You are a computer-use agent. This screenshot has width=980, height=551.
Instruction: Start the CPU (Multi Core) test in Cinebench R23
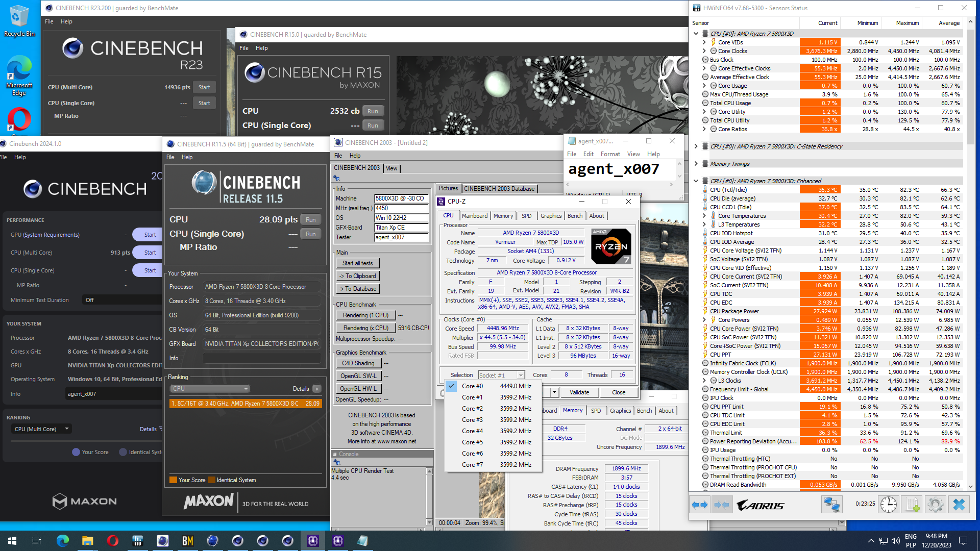tap(204, 87)
